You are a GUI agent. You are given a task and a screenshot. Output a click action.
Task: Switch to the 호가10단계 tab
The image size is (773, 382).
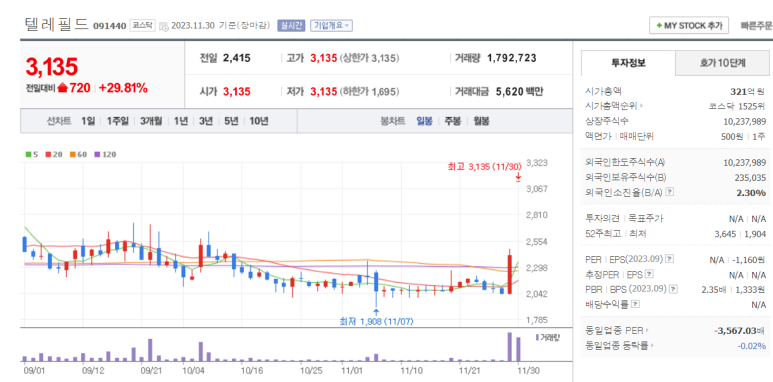coord(722,63)
